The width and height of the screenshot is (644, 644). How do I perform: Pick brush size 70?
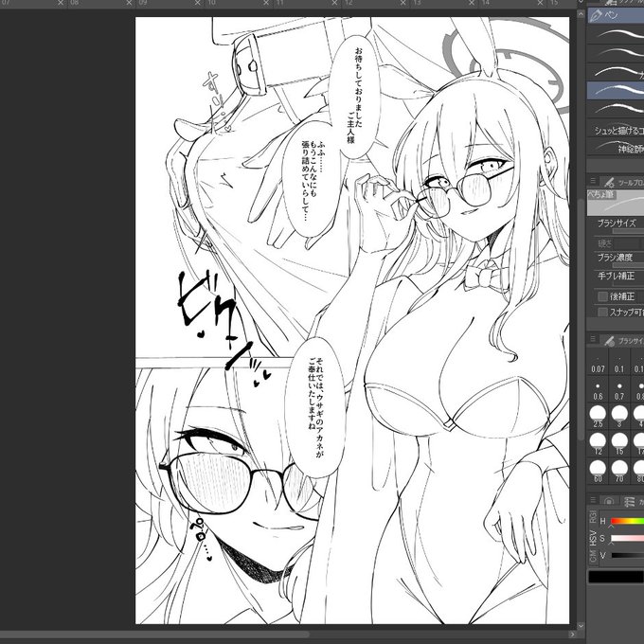tap(619, 472)
